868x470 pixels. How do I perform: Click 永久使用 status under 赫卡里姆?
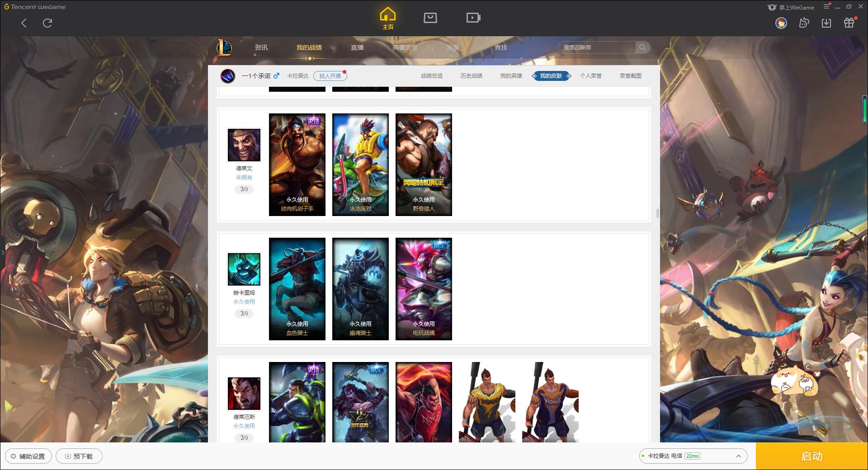[244, 302]
